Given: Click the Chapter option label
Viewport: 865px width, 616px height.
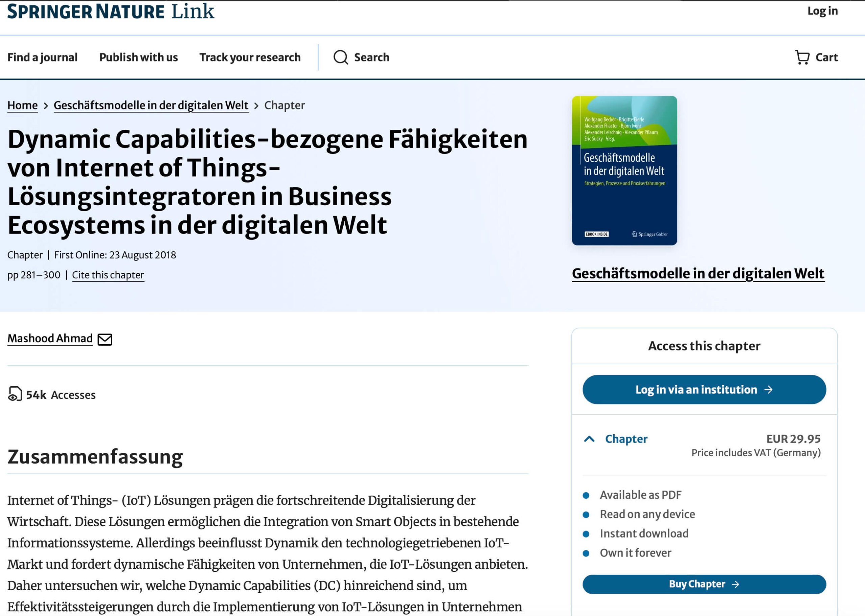Looking at the screenshot, I should [x=626, y=439].
